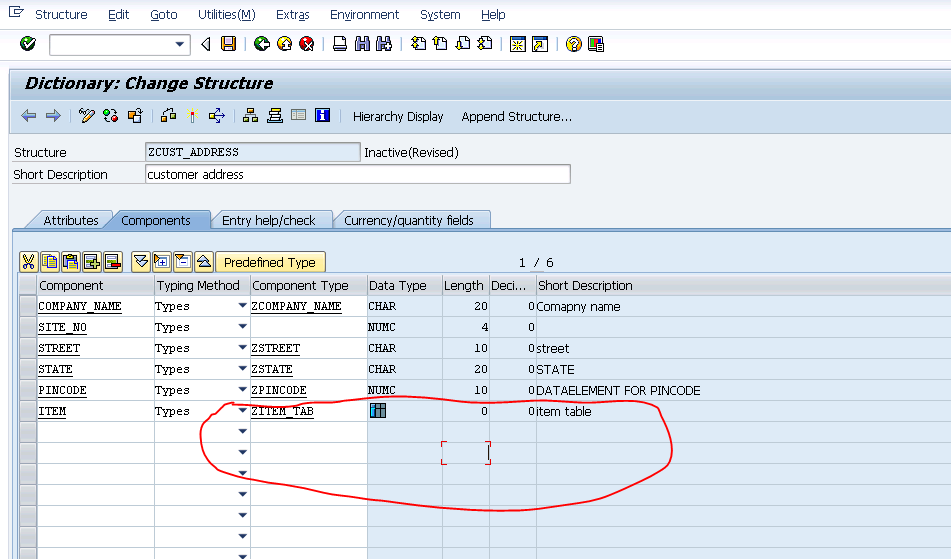Image resolution: width=951 pixels, height=559 pixels.
Task: Click the Find Next binoculars icon
Action: pyautogui.click(x=384, y=44)
